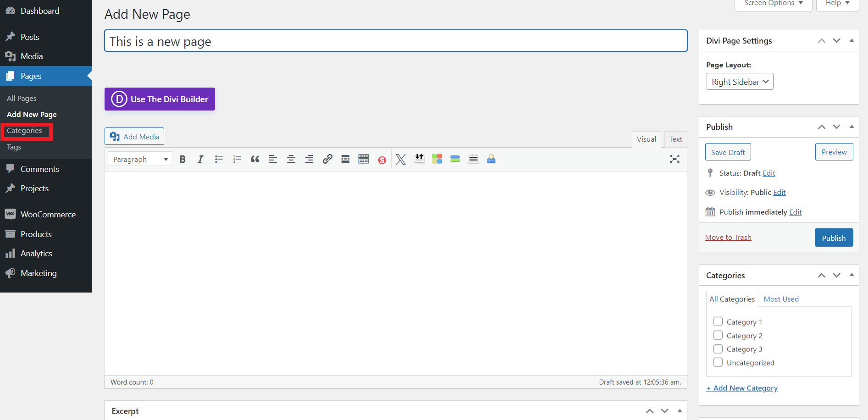Toggle the extra toolbar row
Screen dimensions: 868x420
tap(364, 159)
